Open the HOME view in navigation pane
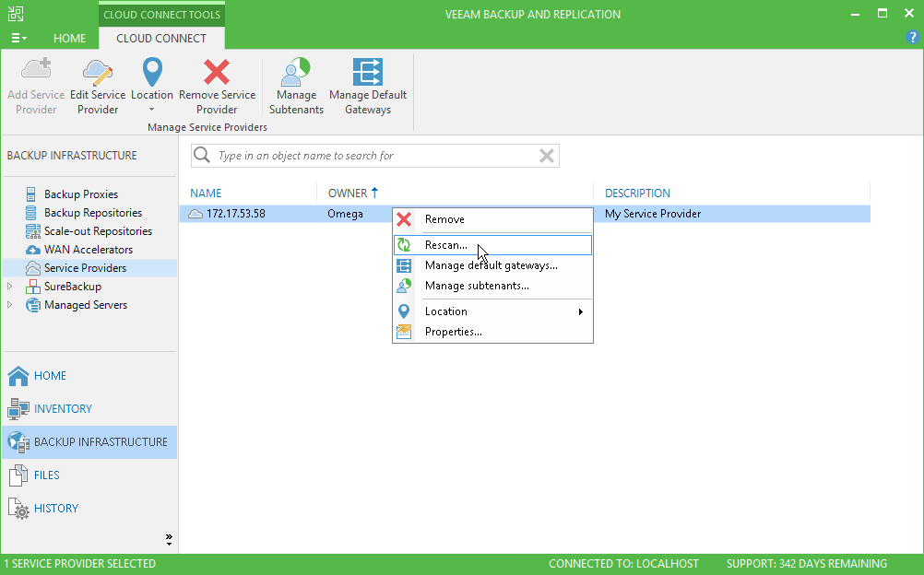The height and width of the screenshot is (575, 924). (x=89, y=376)
